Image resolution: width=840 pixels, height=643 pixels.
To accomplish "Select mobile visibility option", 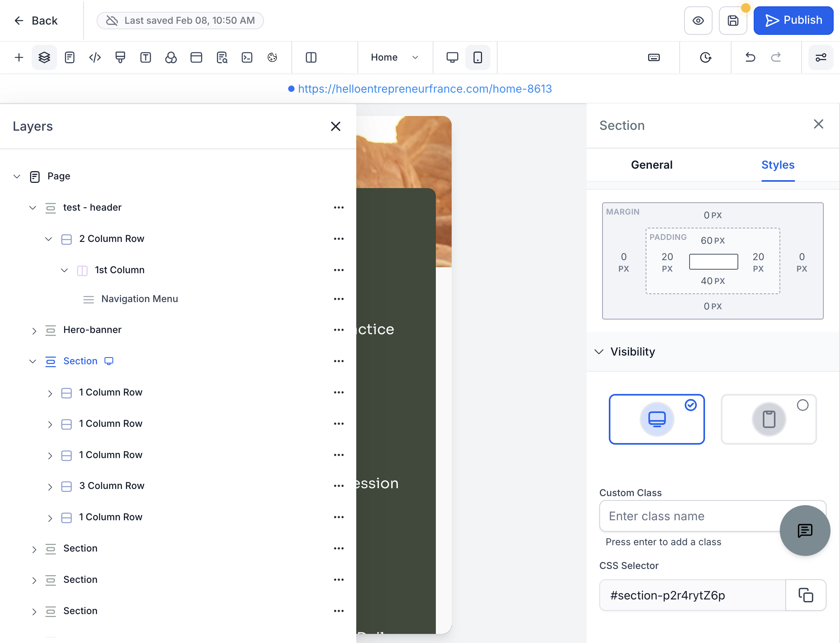I will 769,419.
